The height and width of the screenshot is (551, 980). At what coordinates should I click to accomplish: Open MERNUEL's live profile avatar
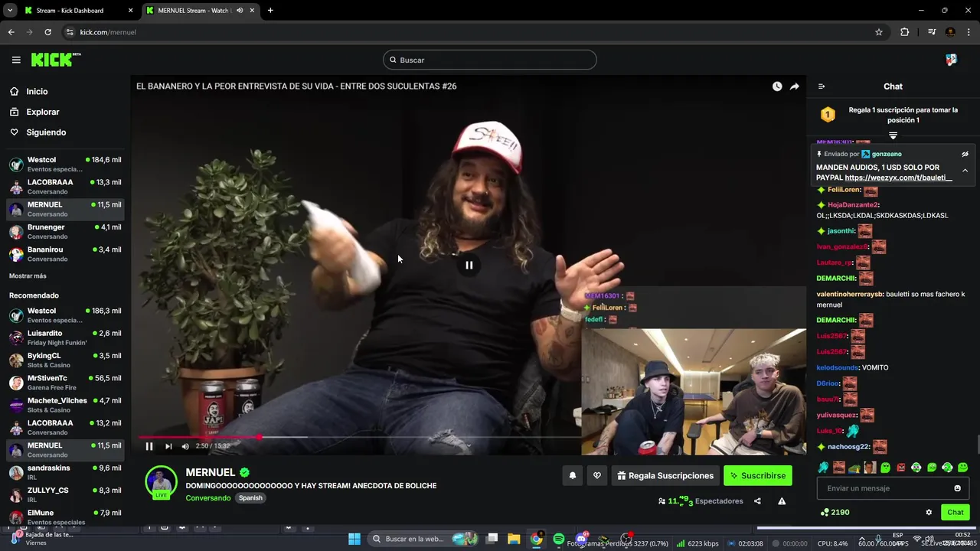162,482
